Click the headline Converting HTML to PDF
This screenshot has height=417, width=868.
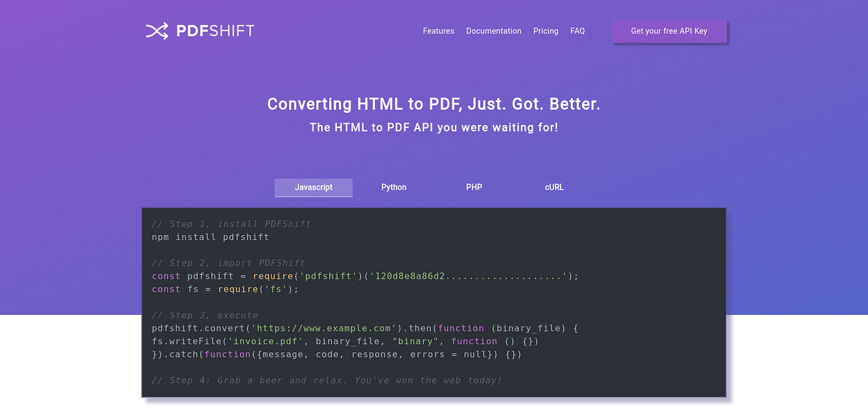(434, 104)
